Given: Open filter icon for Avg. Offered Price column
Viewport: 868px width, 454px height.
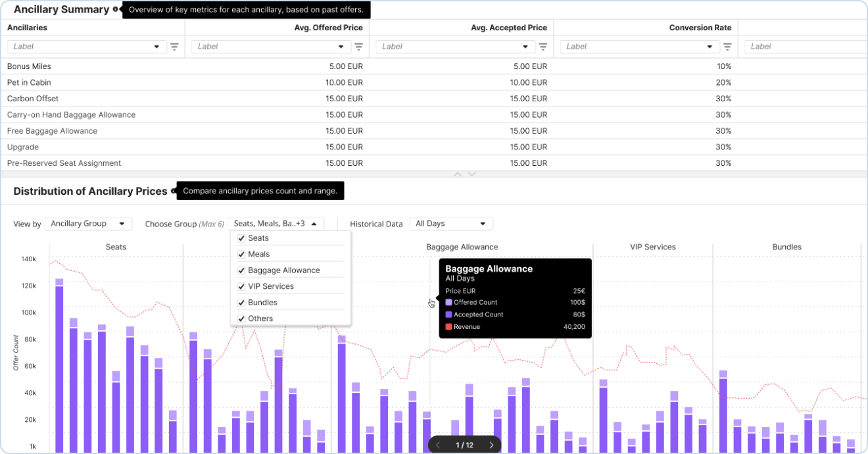Looking at the screenshot, I should click(358, 47).
